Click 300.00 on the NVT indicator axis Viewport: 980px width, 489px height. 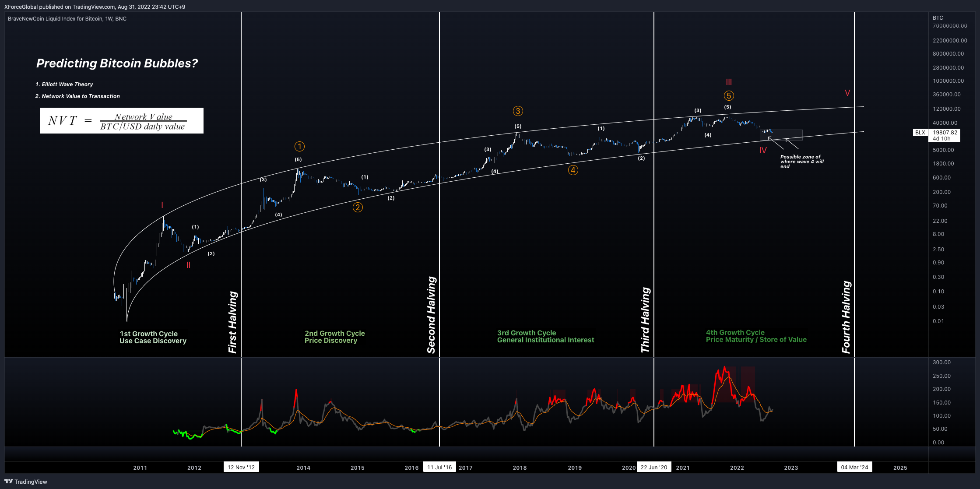941,362
